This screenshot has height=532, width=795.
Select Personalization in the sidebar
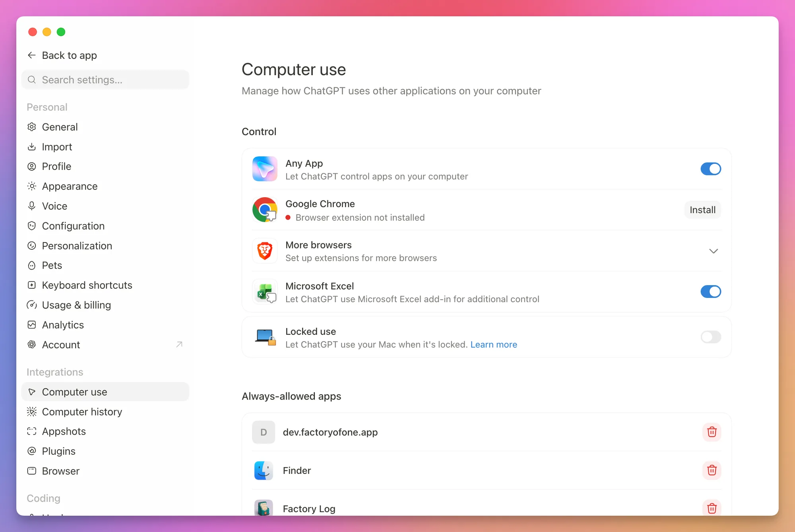[105, 246]
